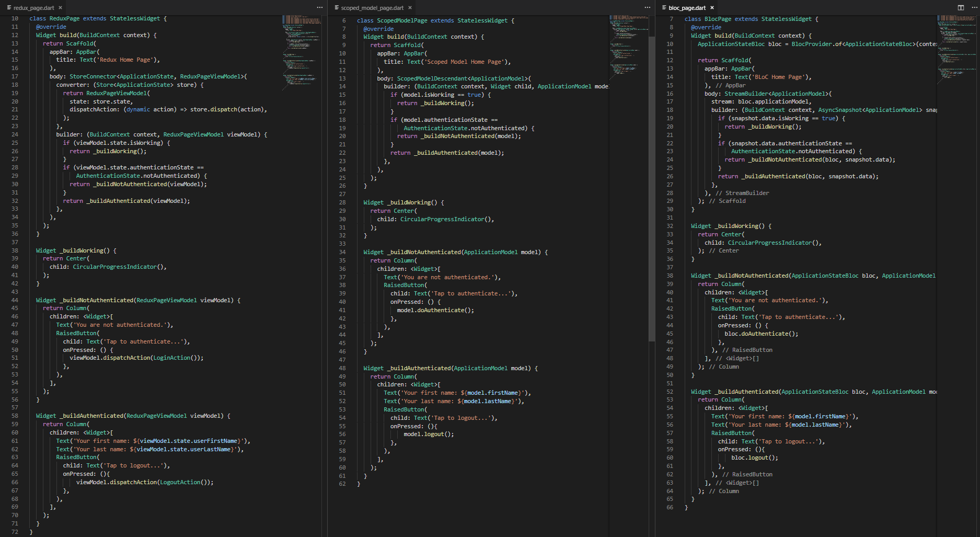Close the redux_page.dart tab
Viewport: 980px width, 537px height.
(60, 8)
